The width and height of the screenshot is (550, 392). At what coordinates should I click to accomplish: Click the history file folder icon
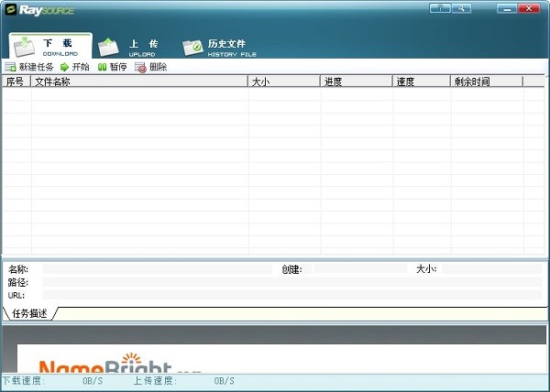pyautogui.click(x=192, y=48)
